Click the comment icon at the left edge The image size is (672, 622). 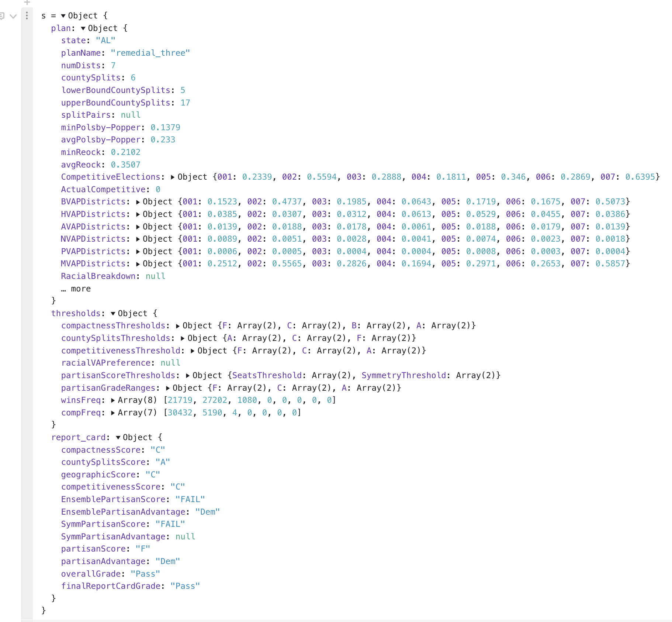pos(2,16)
